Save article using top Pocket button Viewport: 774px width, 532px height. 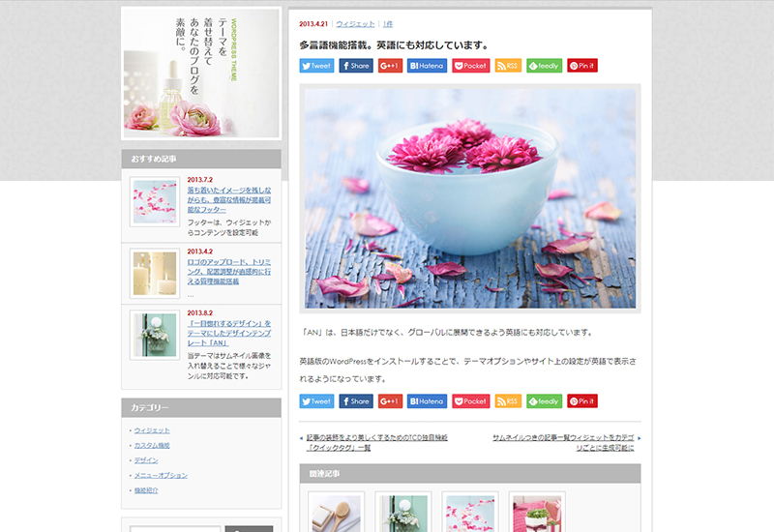pos(471,66)
